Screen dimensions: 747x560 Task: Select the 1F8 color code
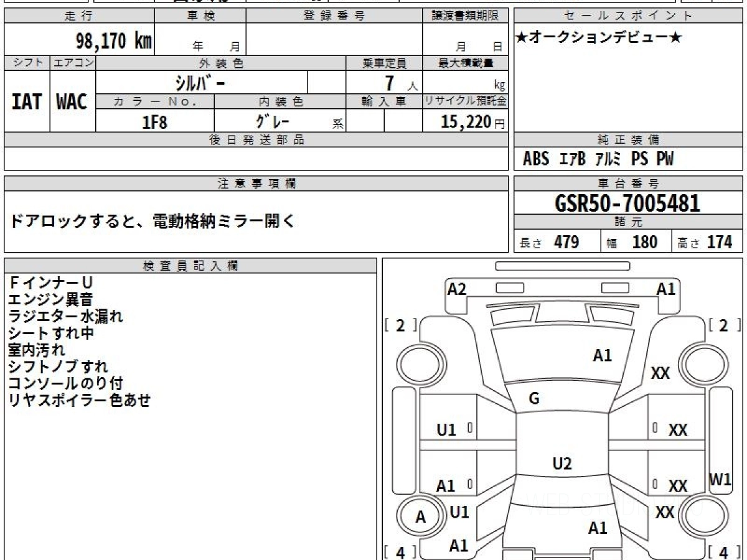click(155, 121)
